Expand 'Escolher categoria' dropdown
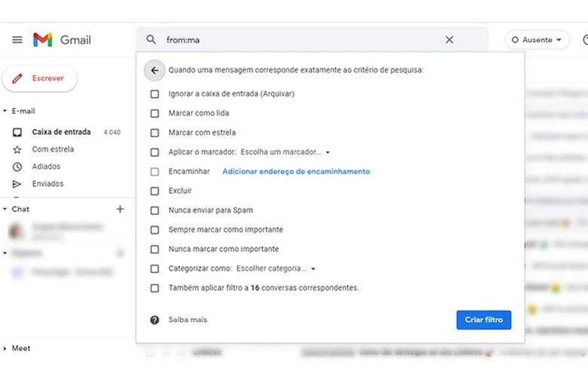This screenshot has height=377, width=588. point(276,268)
